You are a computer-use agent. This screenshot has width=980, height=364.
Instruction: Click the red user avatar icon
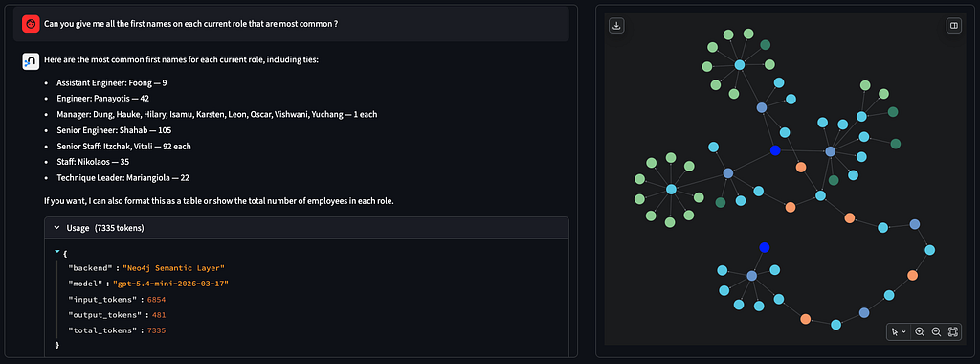[31, 24]
